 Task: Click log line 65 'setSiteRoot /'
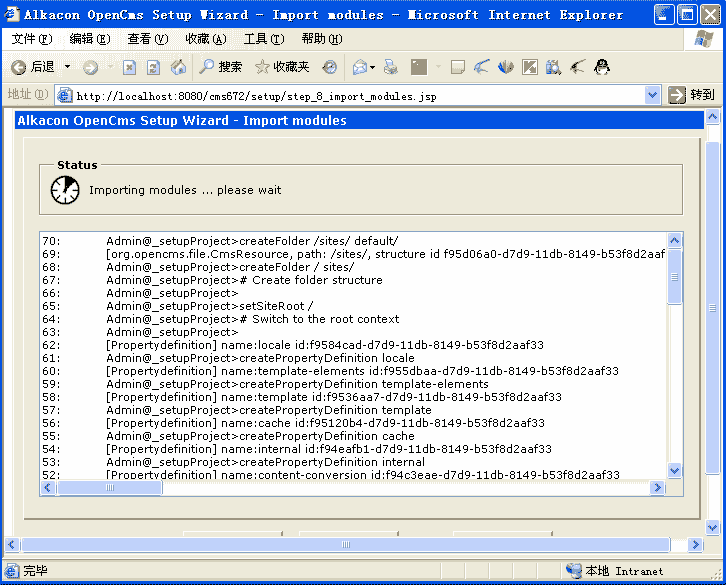click(x=210, y=306)
